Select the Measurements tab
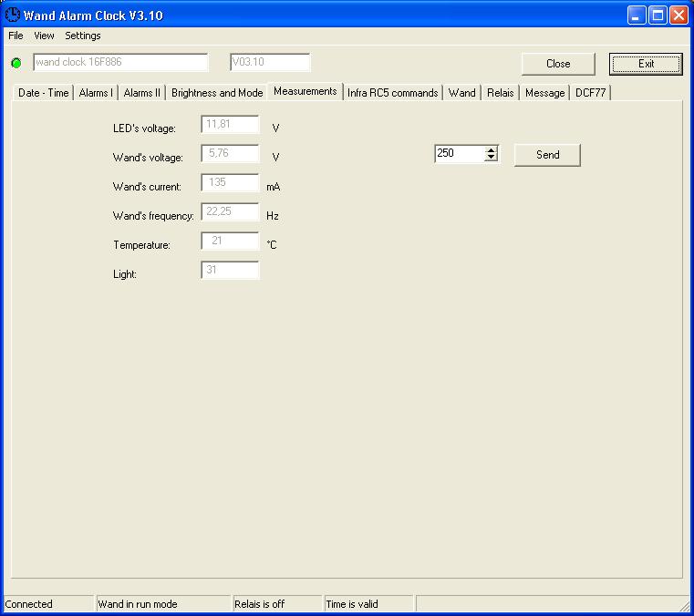Screen dimensions: 694x616 point(305,91)
